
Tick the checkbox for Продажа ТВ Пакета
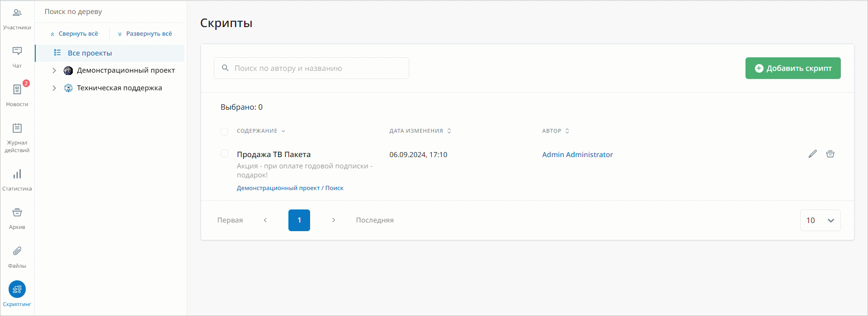pos(224,153)
